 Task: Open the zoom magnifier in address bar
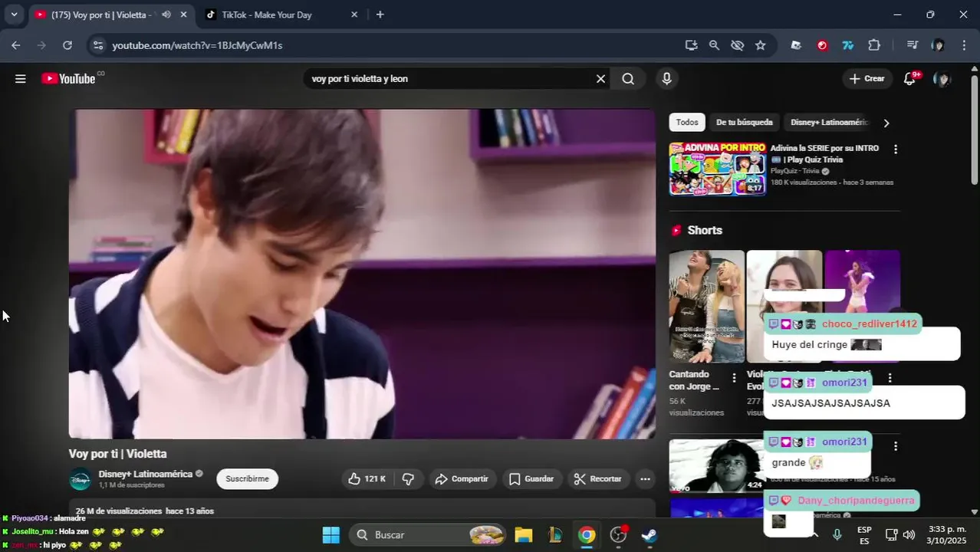pyautogui.click(x=714, y=45)
